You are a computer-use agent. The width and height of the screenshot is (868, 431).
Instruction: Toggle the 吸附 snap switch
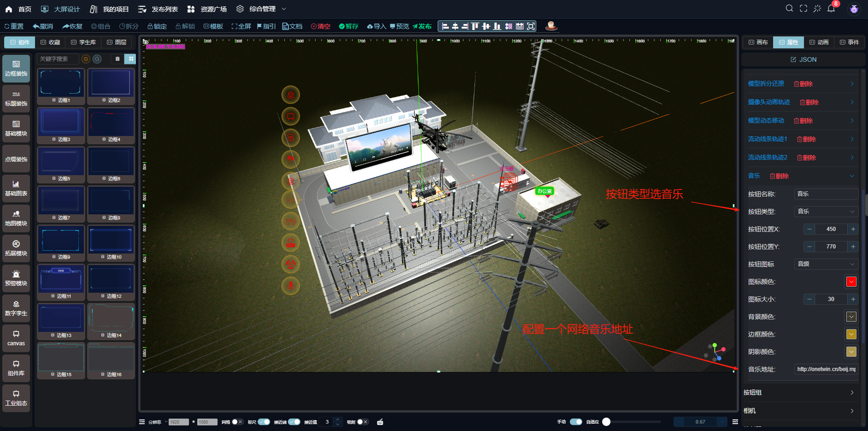click(x=363, y=422)
